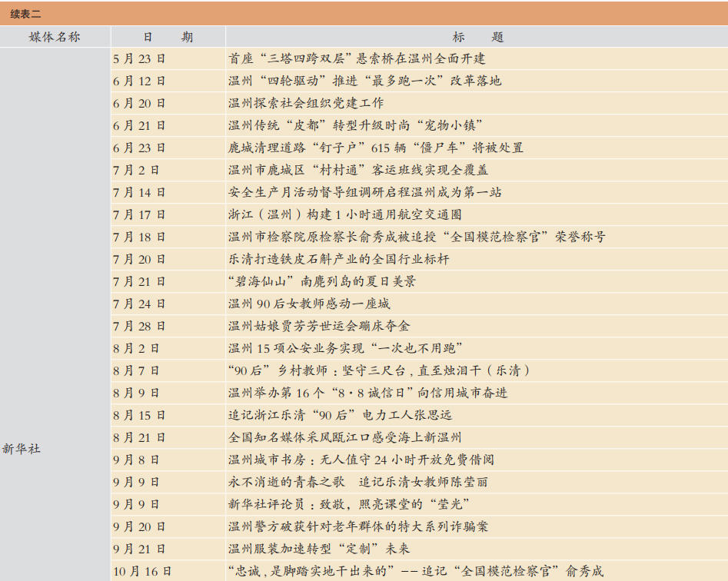Click date "9月9日" beside "新华社评论员" title

[136, 504]
